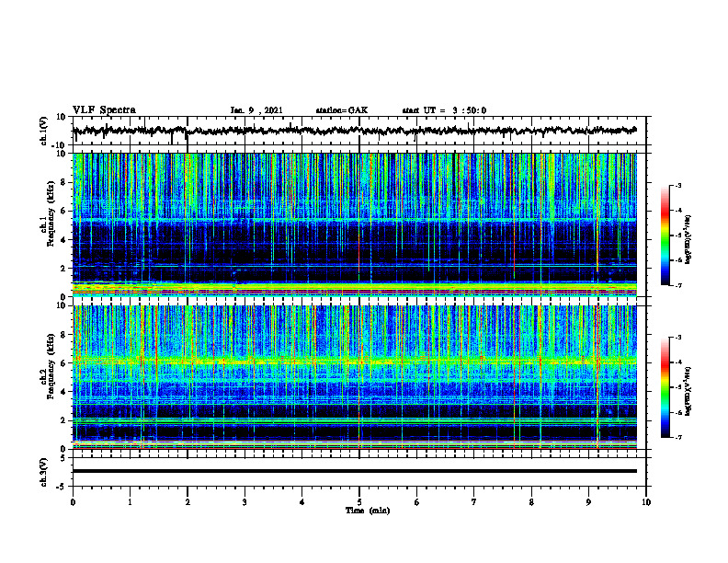This screenshot has width=728, height=563.
Task: Click the 'start UT = 3:50:0' label
Action: 444,110
